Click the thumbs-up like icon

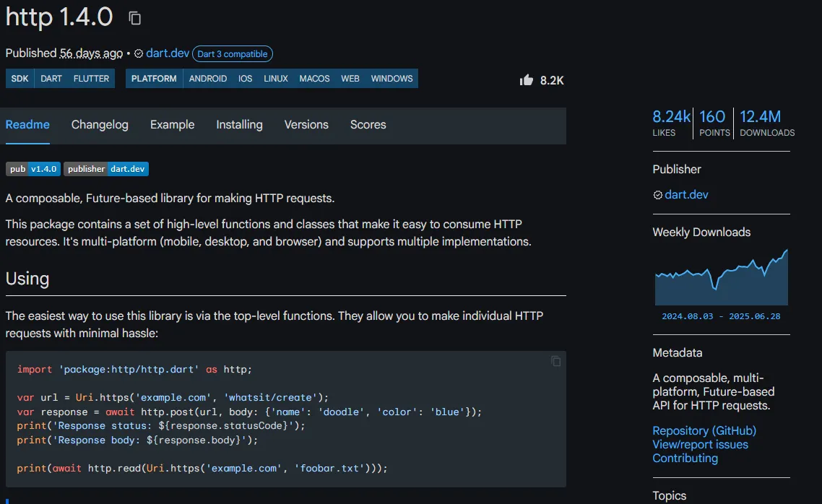tap(527, 79)
